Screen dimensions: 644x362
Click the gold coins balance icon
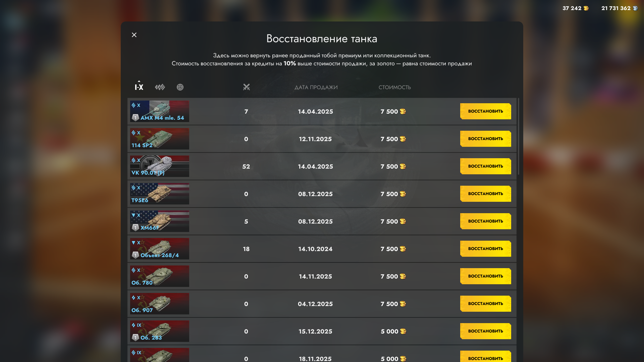point(586,8)
